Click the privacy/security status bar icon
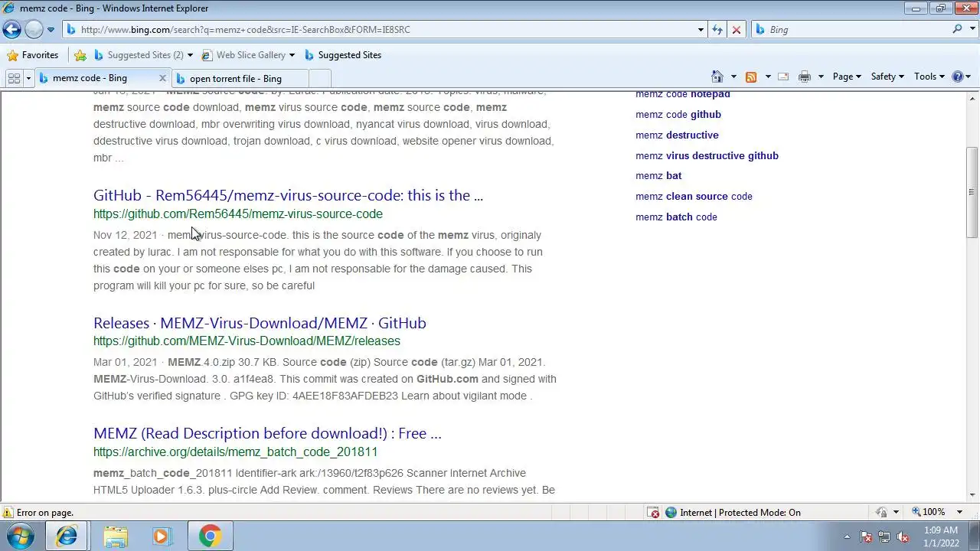This screenshot has height=551, width=980. 882,513
